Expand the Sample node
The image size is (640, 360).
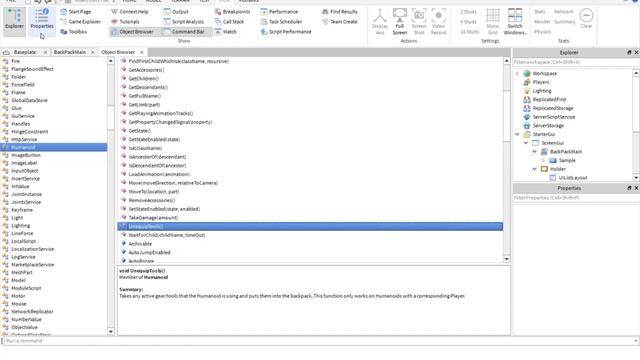click(543, 160)
